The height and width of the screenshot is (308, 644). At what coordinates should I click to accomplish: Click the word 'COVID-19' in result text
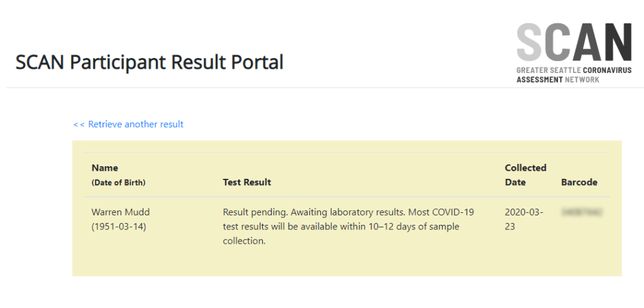[453, 212]
